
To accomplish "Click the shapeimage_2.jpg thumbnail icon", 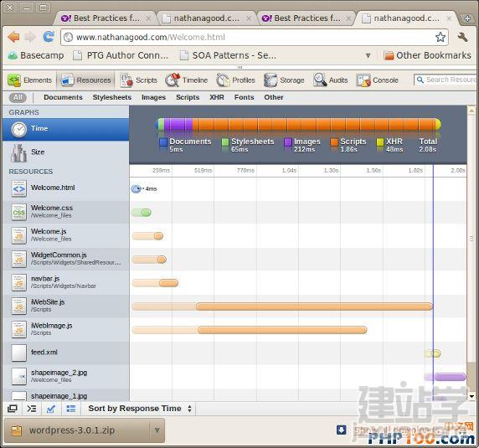I will coord(19,377).
